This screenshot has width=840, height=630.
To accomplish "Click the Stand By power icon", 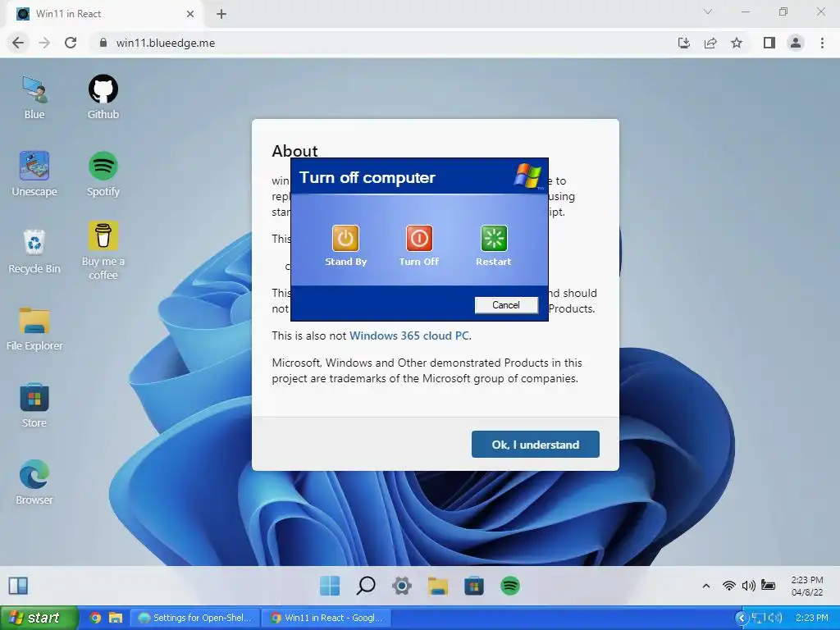I will (345, 239).
